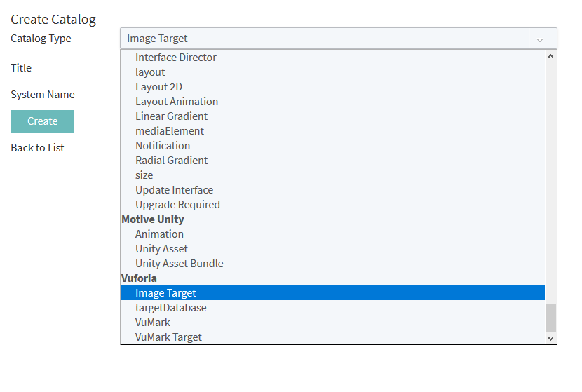The height and width of the screenshot is (392, 582).
Task: Choose the highlighted Image Target option
Action: click(165, 293)
